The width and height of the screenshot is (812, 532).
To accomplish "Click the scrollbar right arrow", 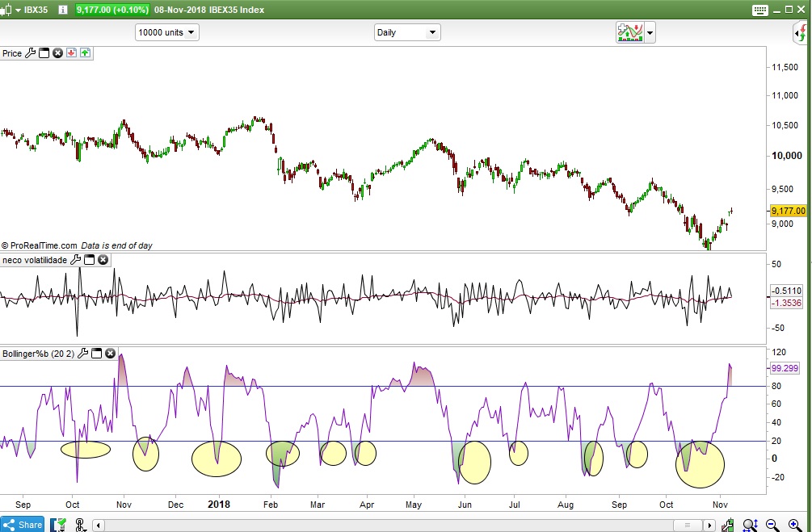I will (710, 526).
